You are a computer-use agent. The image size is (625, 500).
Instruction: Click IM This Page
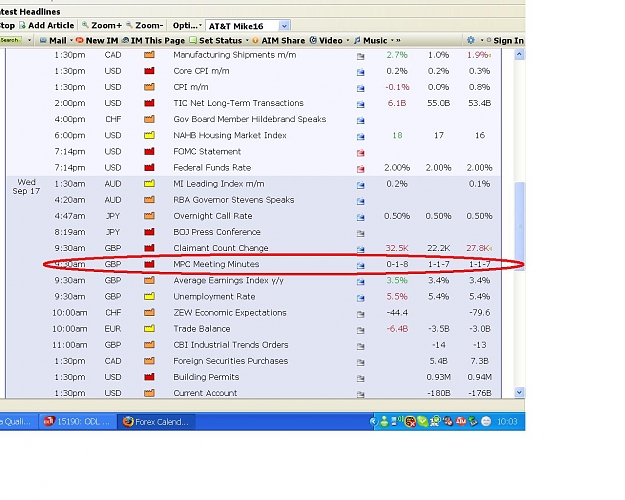[x=153, y=41]
